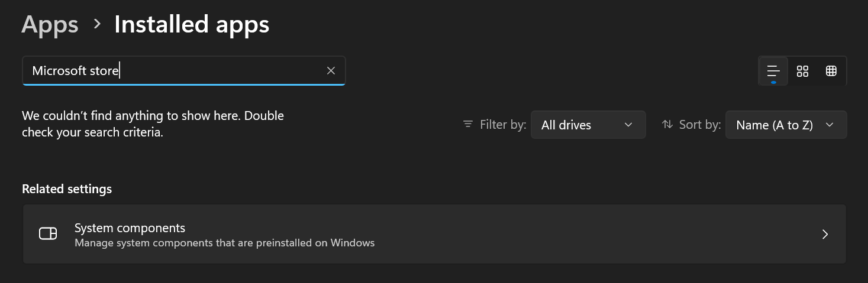Switch to list view layout
The image size is (868, 283).
773,71
